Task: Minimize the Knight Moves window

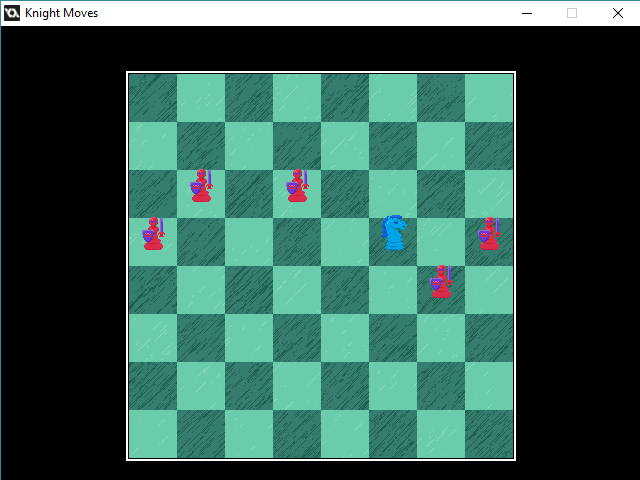Action: [x=527, y=13]
